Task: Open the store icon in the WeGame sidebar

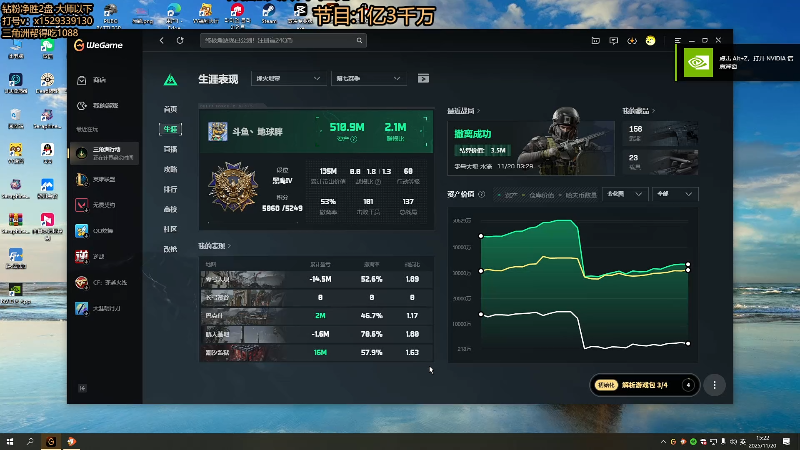Action: (x=82, y=80)
